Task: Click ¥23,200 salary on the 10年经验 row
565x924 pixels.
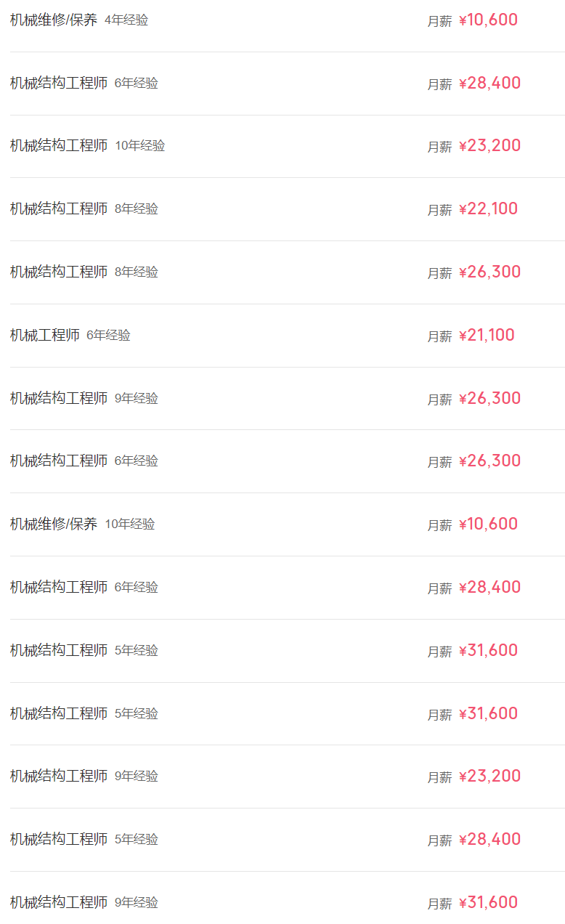Action: [x=490, y=145]
